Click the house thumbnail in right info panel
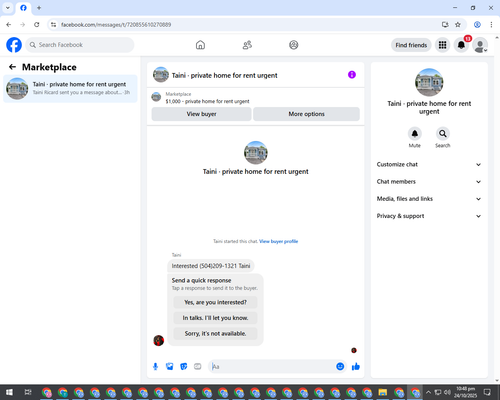The width and height of the screenshot is (500, 400). [429, 82]
